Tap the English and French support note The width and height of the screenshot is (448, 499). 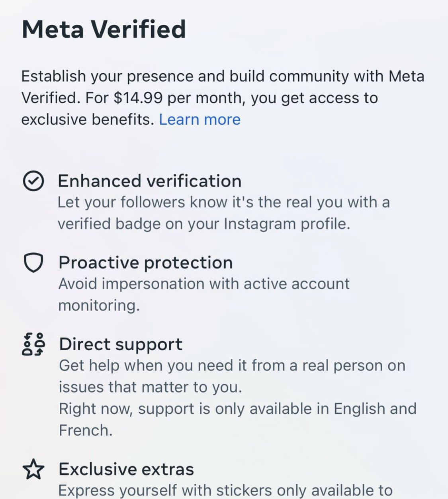238,419
